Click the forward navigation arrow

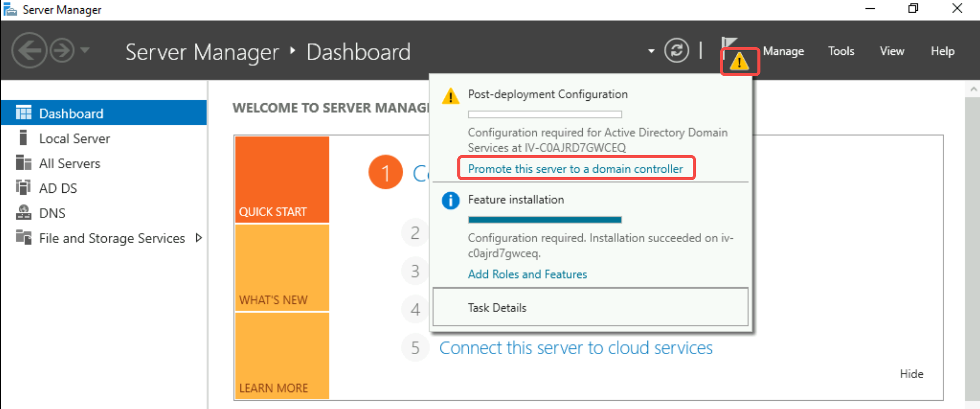point(62,50)
